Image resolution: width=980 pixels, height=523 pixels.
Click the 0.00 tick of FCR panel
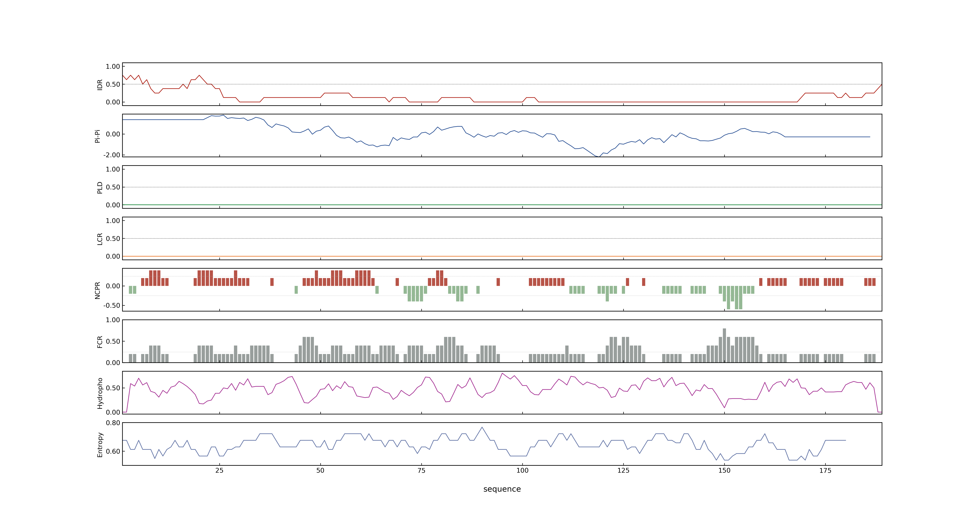(113, 363)
